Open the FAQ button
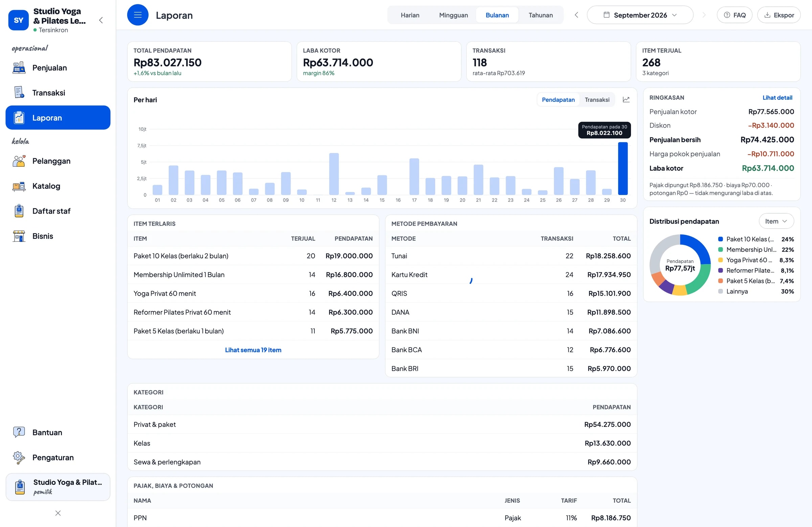Image resolution: width=812 pixels, height=527 pixels. 735,15
